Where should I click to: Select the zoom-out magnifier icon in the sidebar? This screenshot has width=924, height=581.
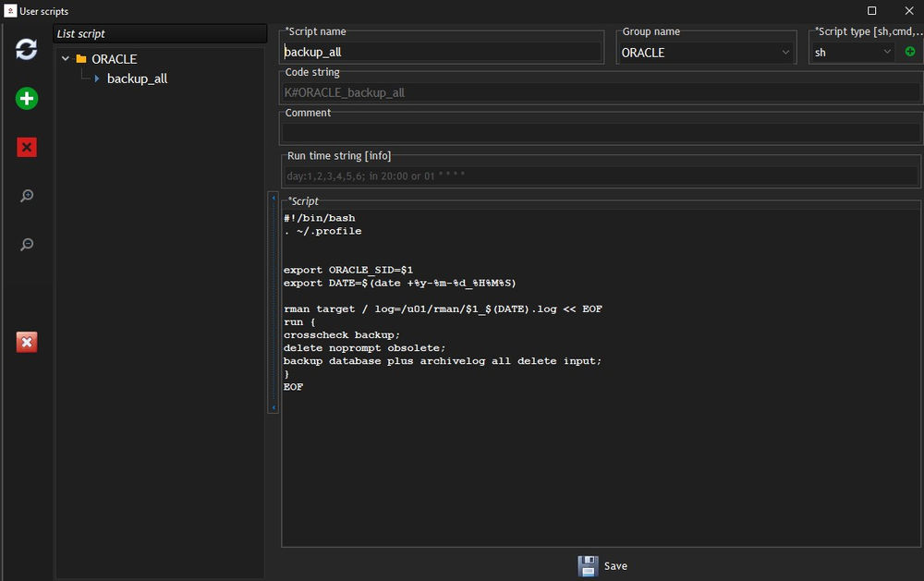[26, 245]
